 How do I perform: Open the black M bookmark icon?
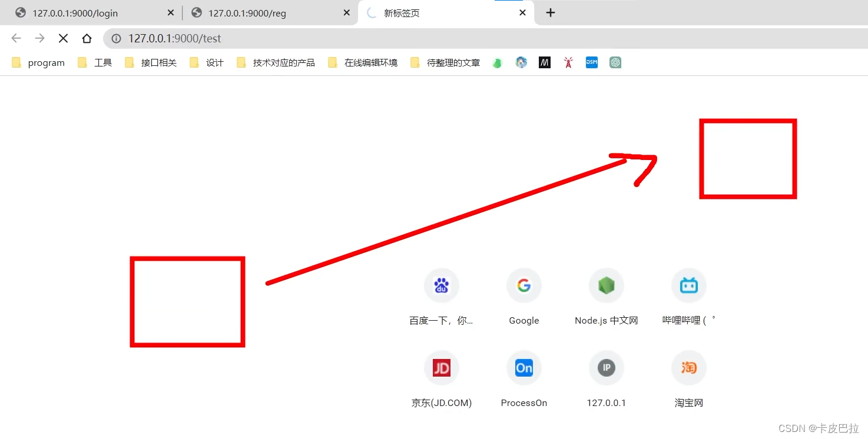(545, 62)
